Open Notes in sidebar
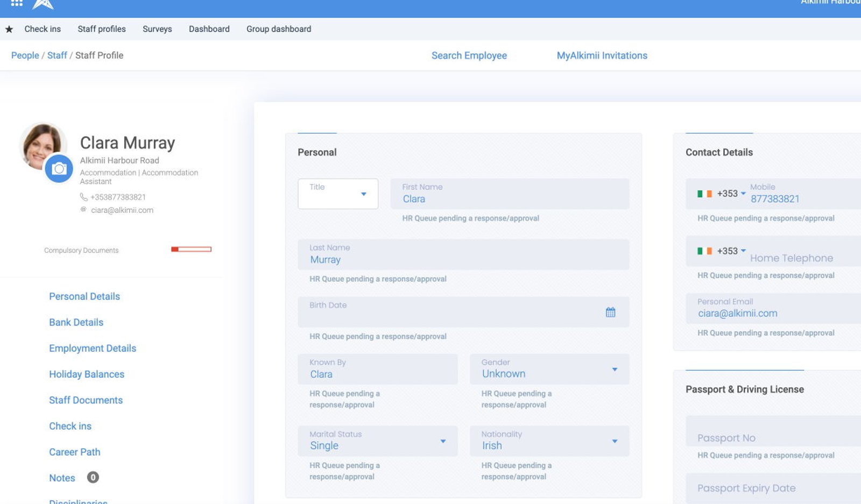 [62, 478]
